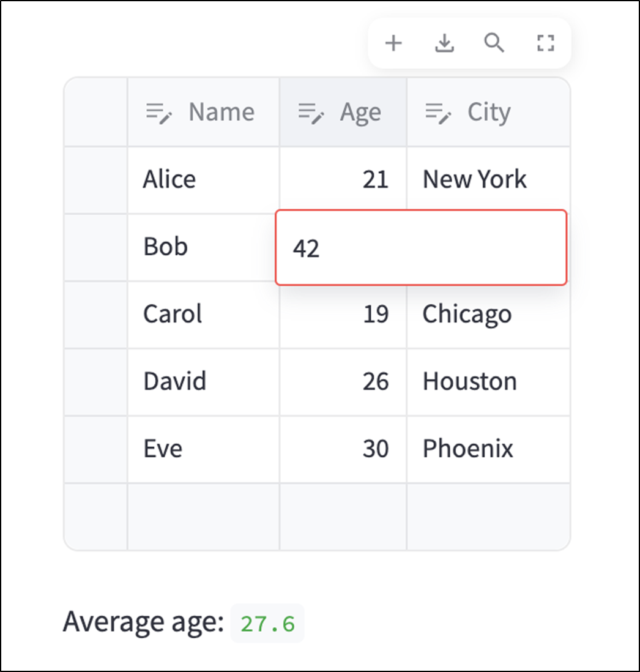
Task: Download table data as CSV
Action: pos(444,43)
